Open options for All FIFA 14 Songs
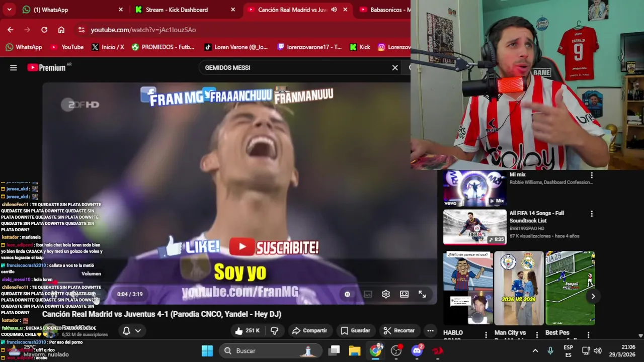 [592, 214]
